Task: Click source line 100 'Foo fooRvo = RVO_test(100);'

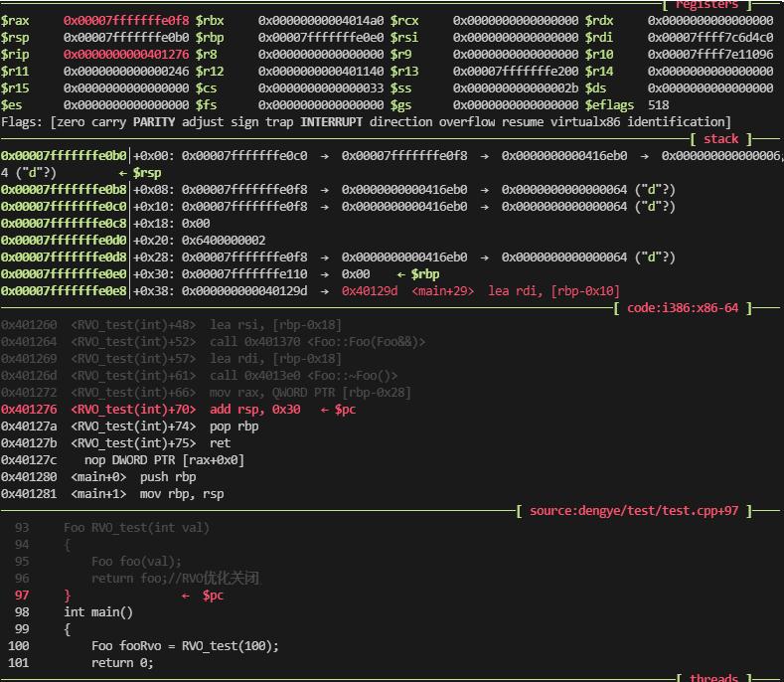Action: tap(185, 646)
